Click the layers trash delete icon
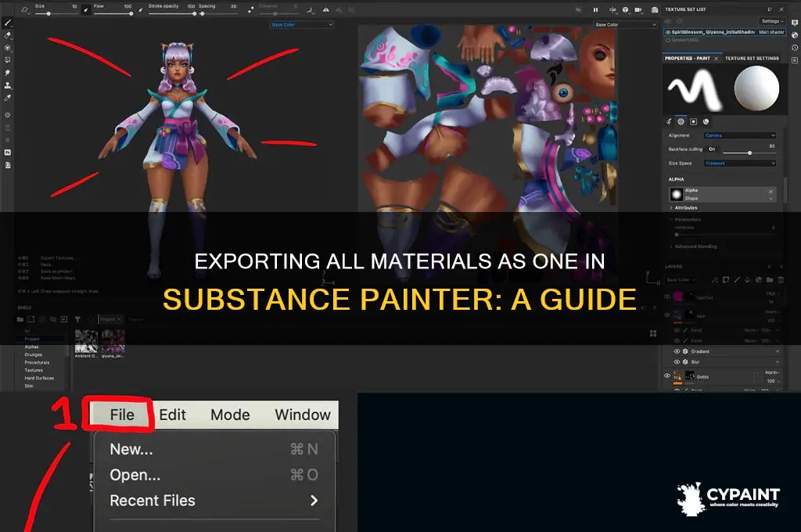Viewport: 801px width, 532px height. click(x=781, y=280)
